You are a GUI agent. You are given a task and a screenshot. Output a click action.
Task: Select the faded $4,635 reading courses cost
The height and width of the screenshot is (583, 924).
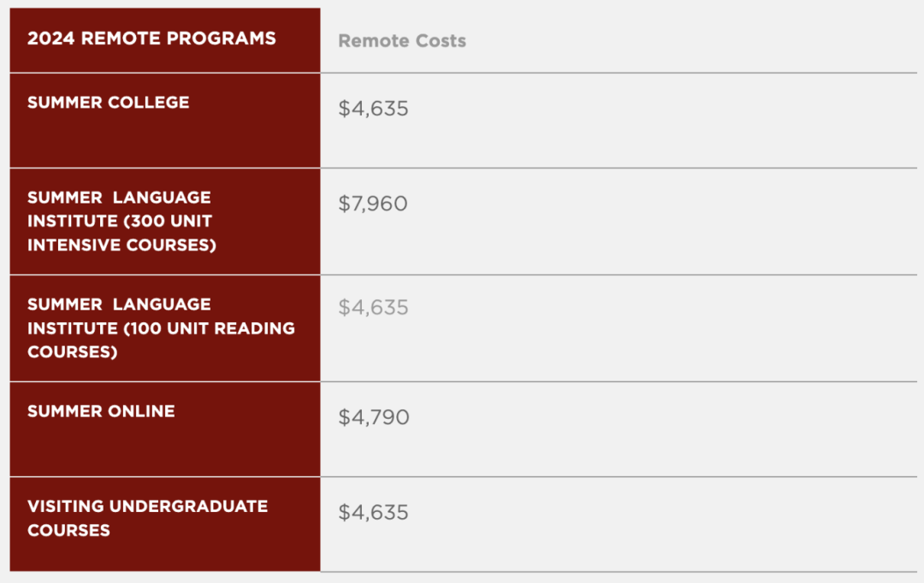click(x=373, y=308)
